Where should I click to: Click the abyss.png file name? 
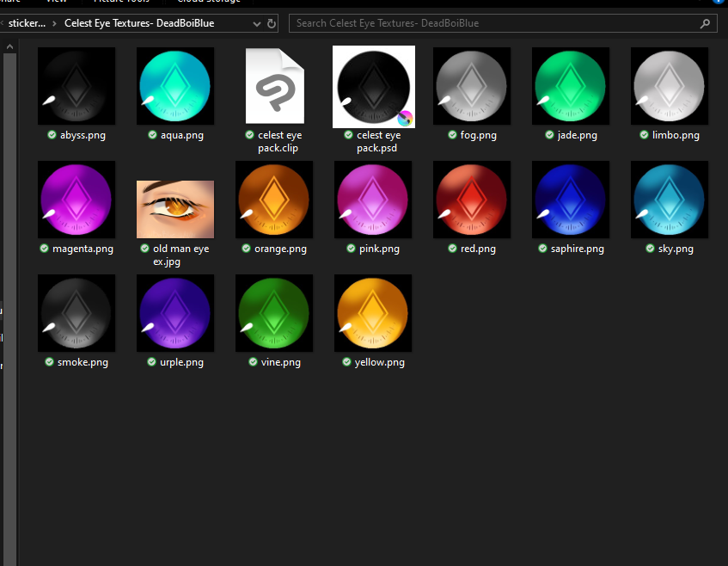click(83, 135)
